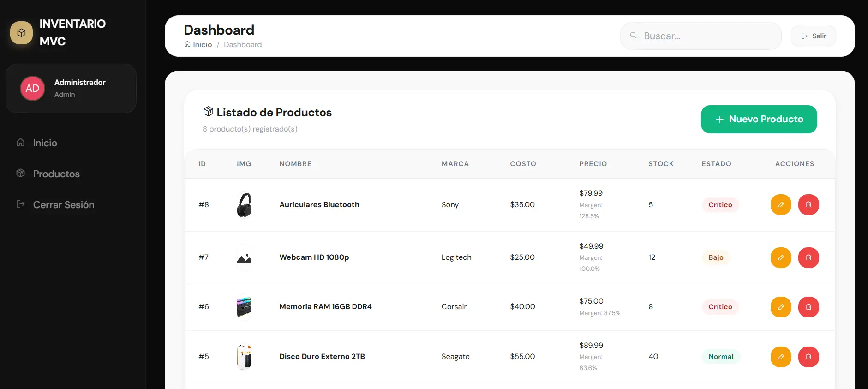868x389 pixels.
Task: Click the Bajo status badge for Webcam
Action: [716, 257]
